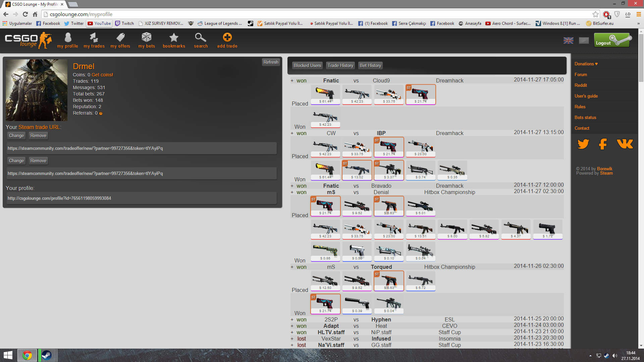Open the Steam trade URL link
This screenshot has width=644, height=362.
pos(39,127)
